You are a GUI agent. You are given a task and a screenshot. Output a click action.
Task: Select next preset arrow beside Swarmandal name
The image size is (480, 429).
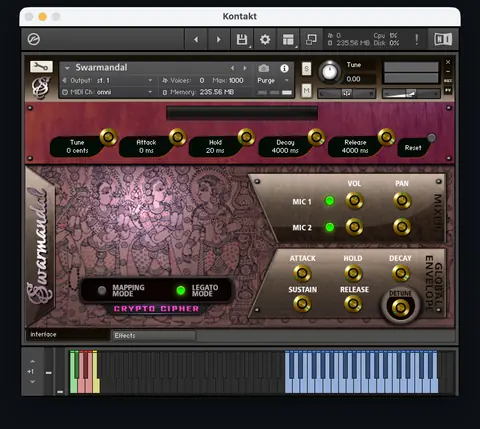[x=245, y=68]
